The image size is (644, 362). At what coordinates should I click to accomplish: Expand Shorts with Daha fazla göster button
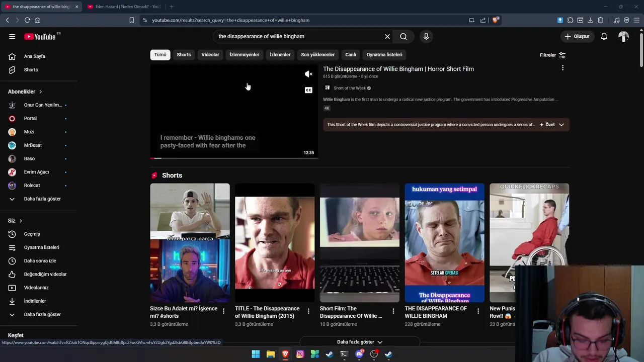360,342
